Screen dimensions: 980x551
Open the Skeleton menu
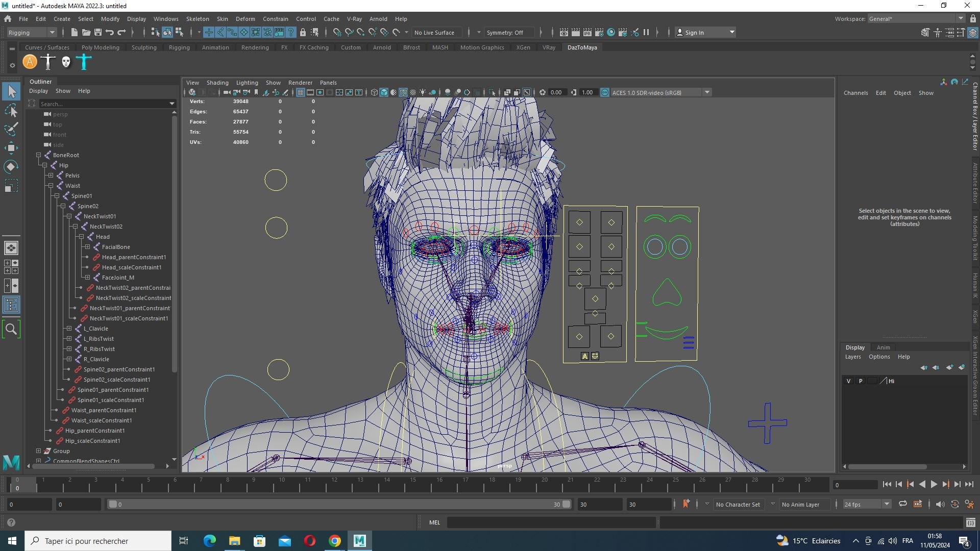[198, 19]
